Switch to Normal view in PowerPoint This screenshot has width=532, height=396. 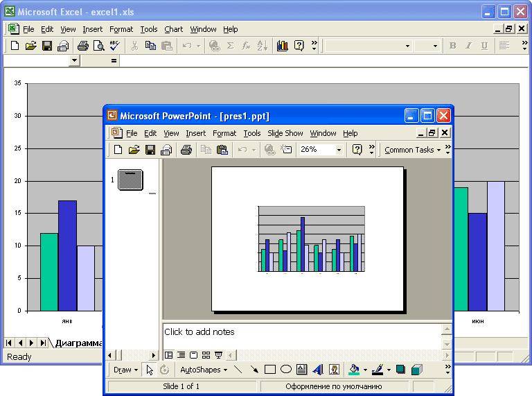(x=168, y=355)
